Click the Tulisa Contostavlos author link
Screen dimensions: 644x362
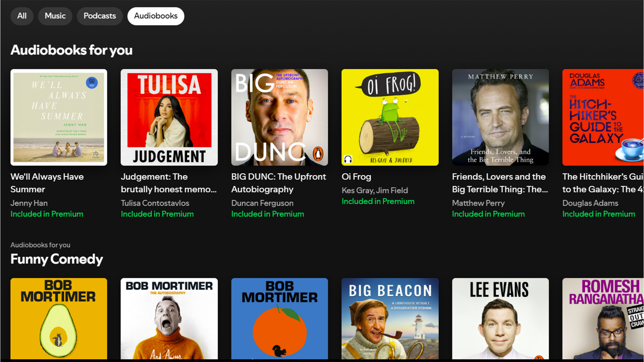tap(155, 203)
